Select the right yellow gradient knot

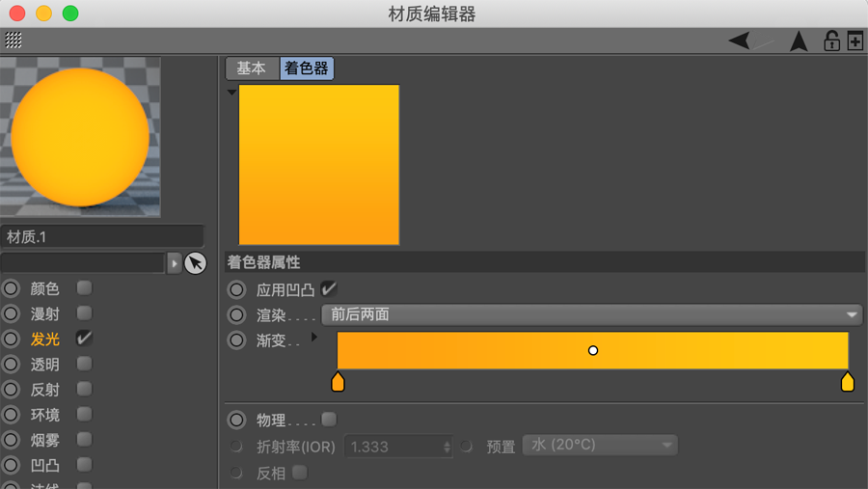point(848,382)
